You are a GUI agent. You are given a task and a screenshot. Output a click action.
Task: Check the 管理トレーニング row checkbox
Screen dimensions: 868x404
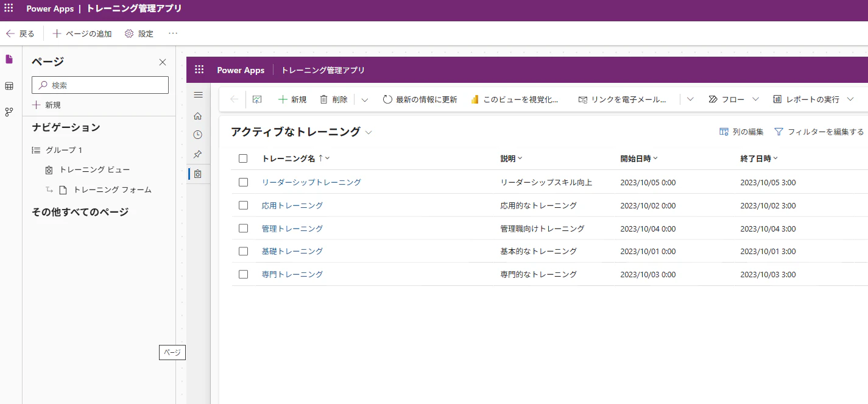tap(244, 229)
